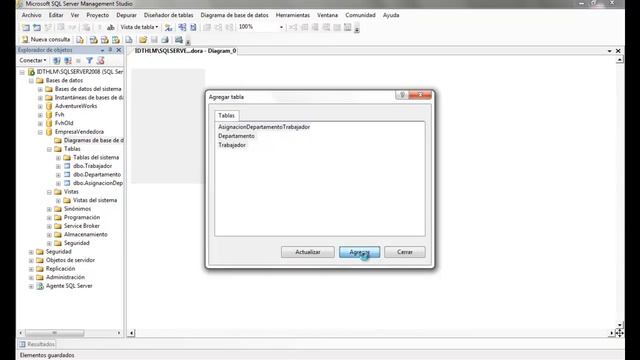
Task: Close the Explorador de objetos panel
Action: pos(119,50)
